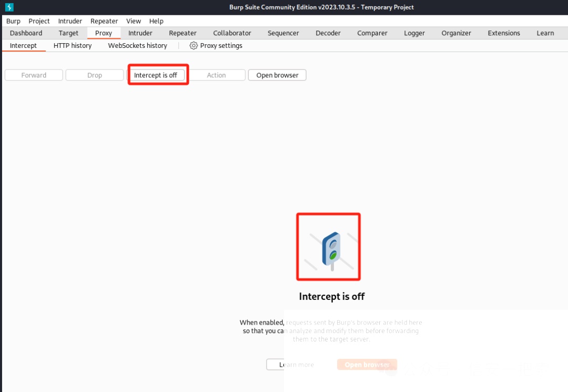This screenshot has height=392, width=568.
Task: Click the orange Open browser button
Action: coord(367,365)
